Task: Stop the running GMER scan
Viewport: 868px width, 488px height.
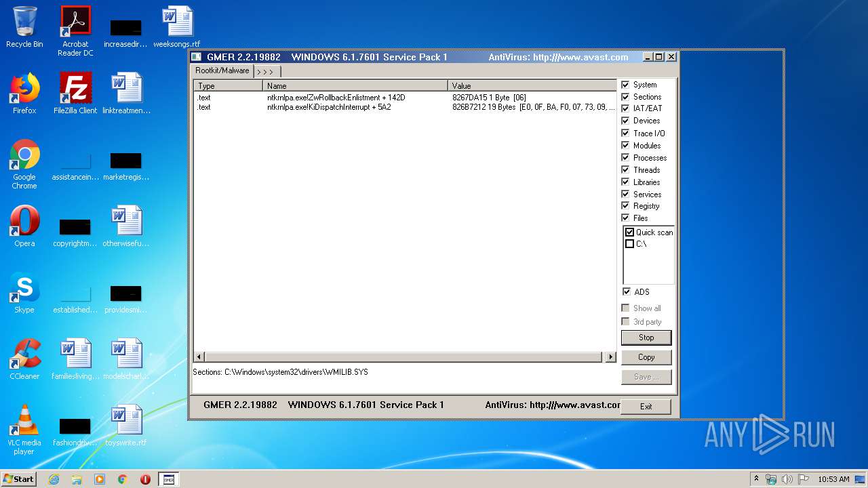Action: coord(646,338)
